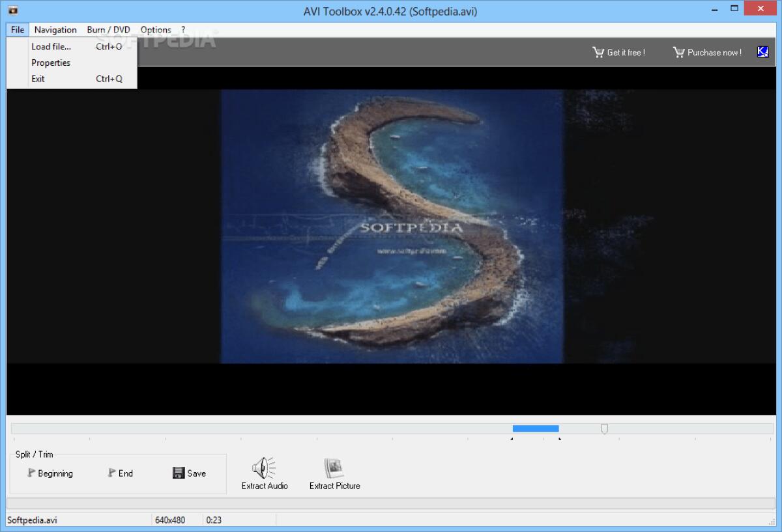Click the Save icon in Split/Trim section

pos(178,473)
